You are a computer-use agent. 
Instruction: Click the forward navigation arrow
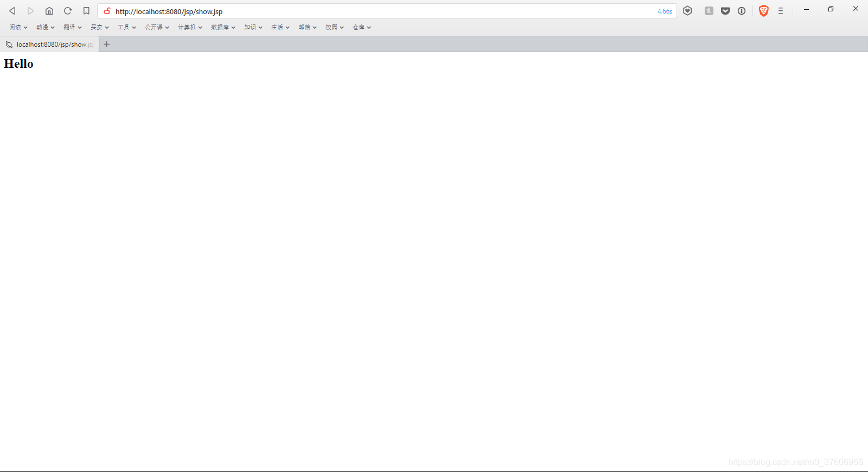point(30,11)
